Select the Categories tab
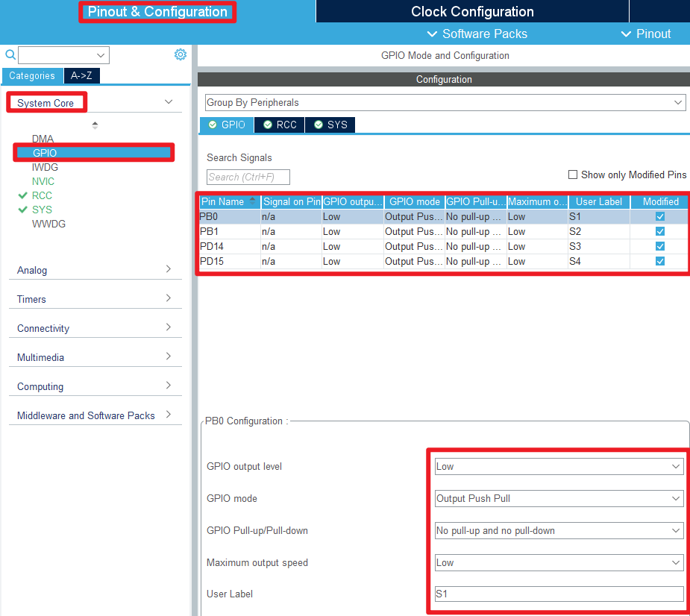 [x=32, y=75]
